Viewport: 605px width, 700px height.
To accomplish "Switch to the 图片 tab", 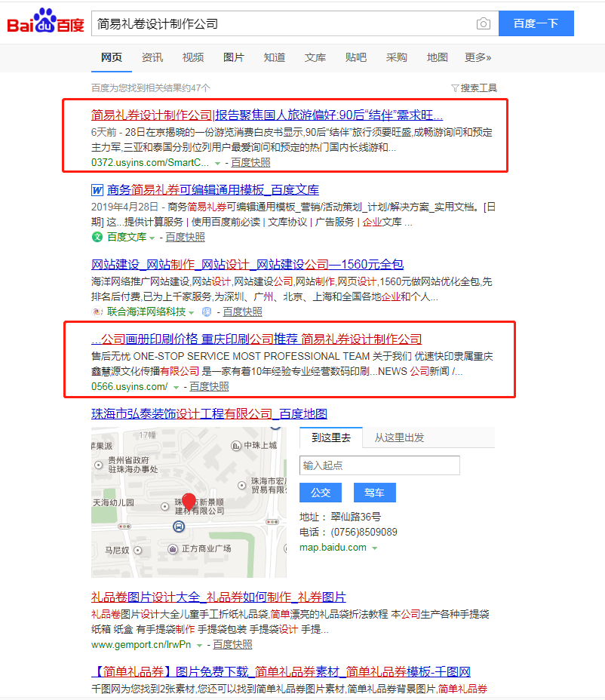I will [234, 57].
